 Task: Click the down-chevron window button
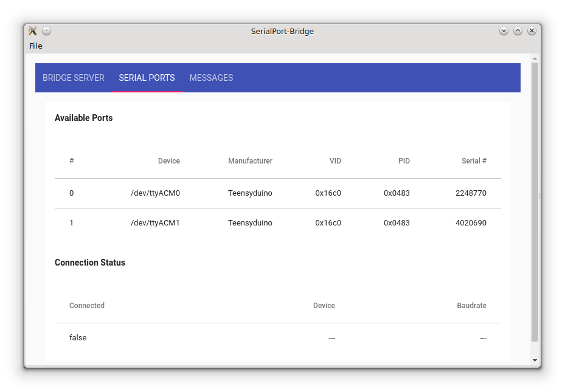tap(504, 30)
